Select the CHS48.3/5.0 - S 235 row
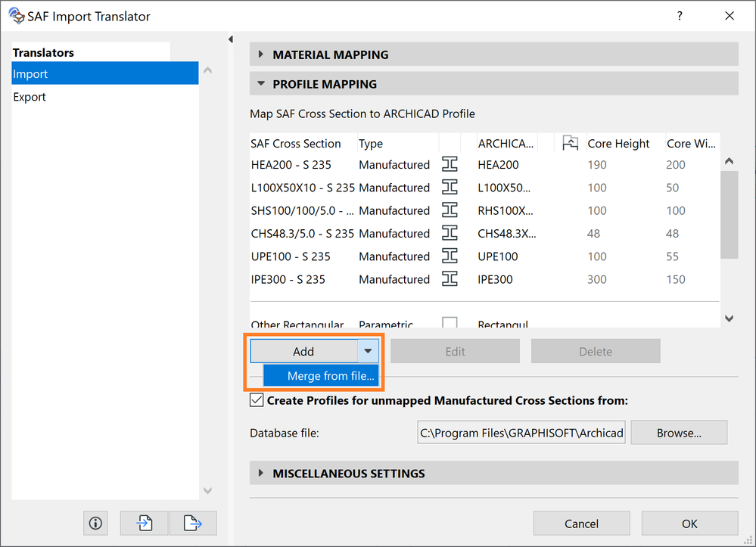 tap(484, 233)
